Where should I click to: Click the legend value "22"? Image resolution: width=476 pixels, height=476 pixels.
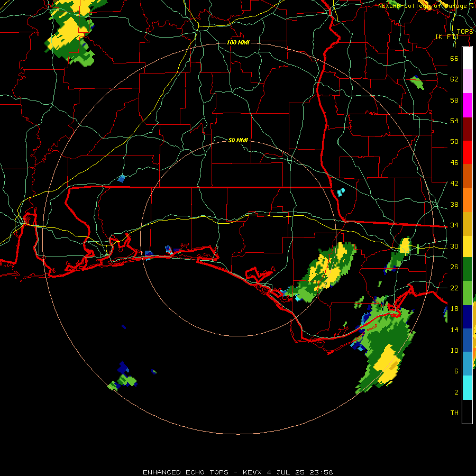(x=454, y=288)
